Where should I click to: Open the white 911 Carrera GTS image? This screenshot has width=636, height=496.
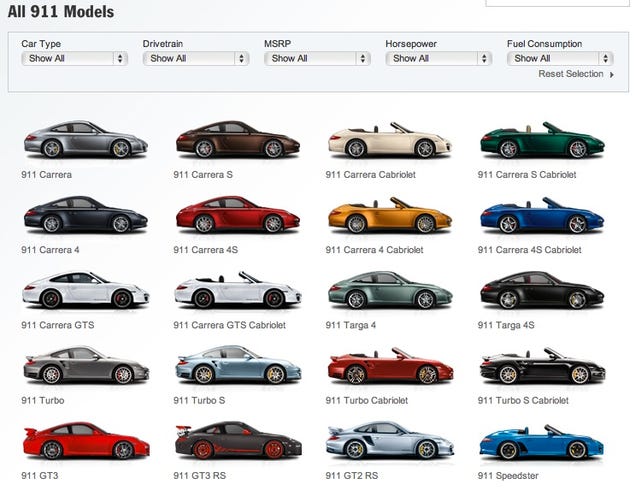pyautogui.click(x=86, y=290)
